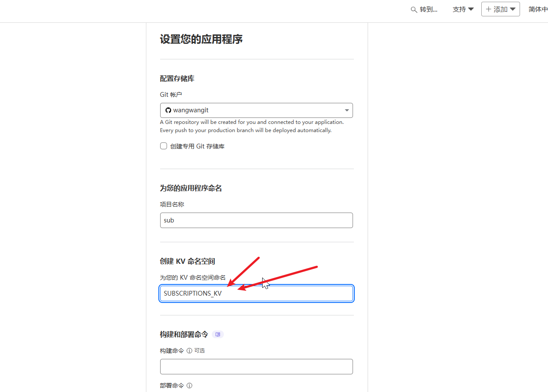Click the empty 构建命令 input box

(x=257, y=366)
